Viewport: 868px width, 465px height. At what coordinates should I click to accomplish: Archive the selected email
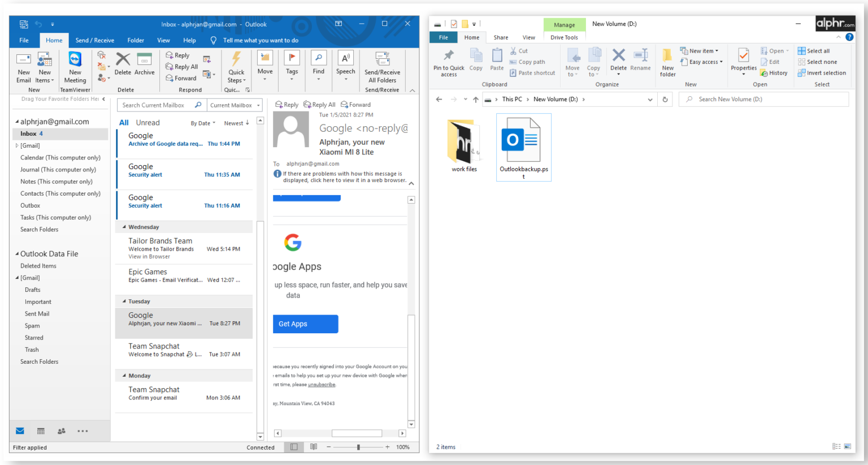click(145, 64)
